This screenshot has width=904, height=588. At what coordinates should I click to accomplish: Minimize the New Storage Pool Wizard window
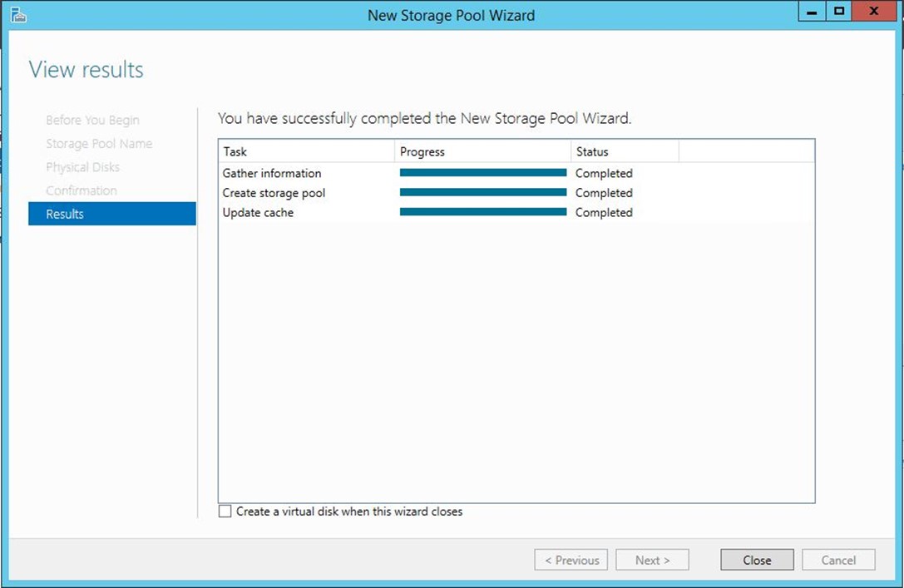[x=812, y=12]
